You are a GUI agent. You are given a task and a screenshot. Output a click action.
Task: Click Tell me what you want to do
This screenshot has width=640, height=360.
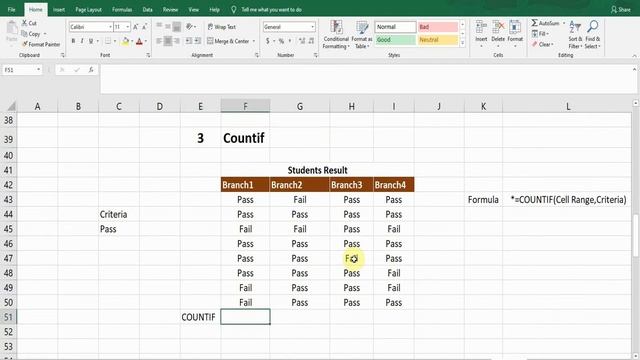point(271,9)
